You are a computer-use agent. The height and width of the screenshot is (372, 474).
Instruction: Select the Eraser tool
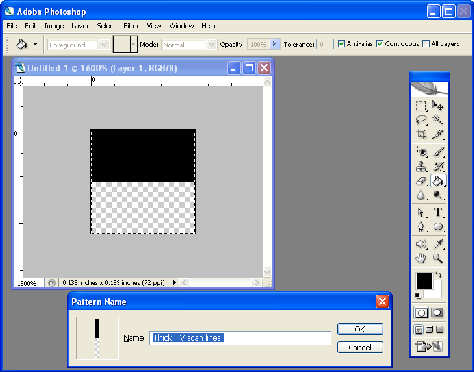coord(421,181)
